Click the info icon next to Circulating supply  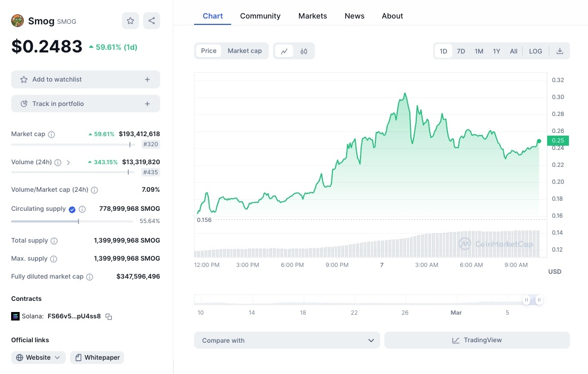point(82,209)
